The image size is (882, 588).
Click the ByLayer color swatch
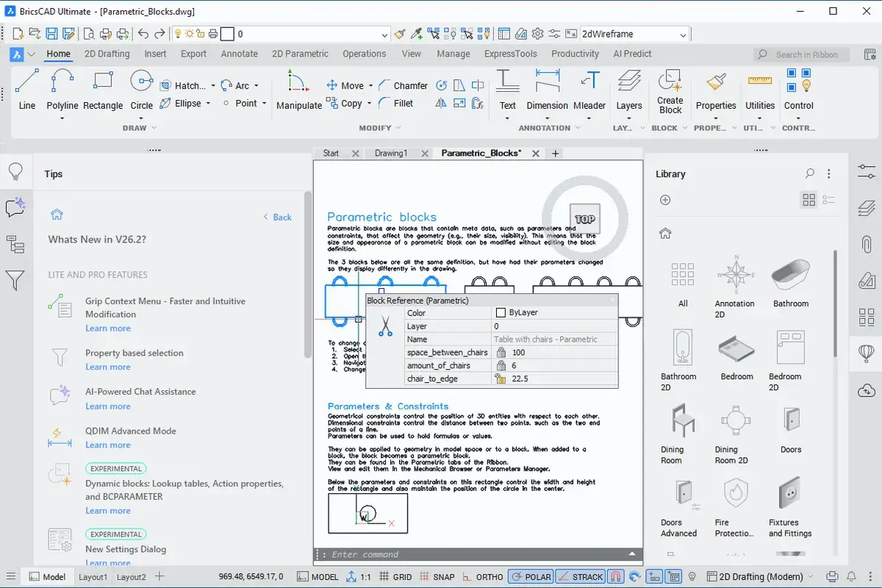(x=501, y=312)
